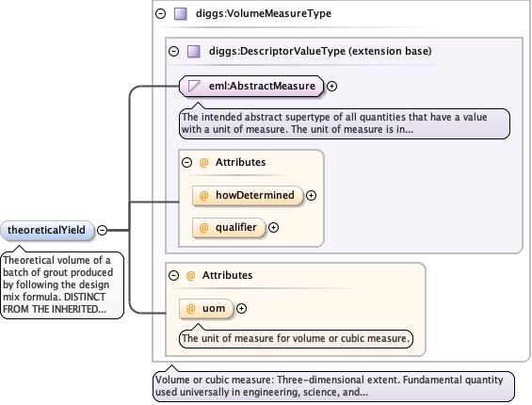Click the 'Volume or cubic measure' annotation

point(333,386)
